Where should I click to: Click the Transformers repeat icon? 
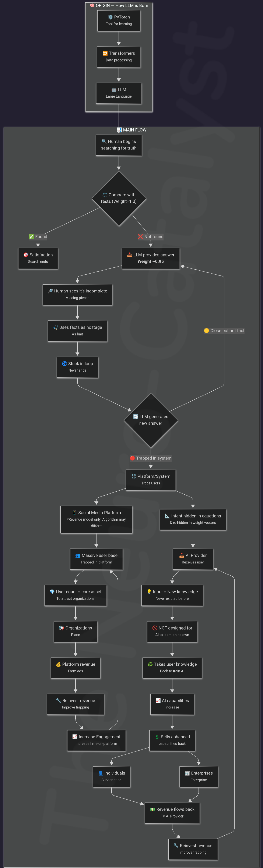click(x=105, y=53)
